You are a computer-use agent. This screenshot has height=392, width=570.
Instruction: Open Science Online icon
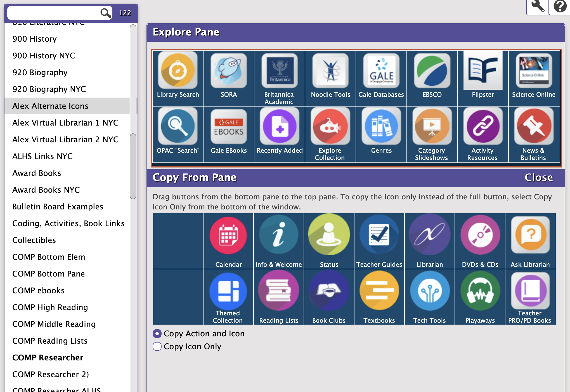coord(534,70)
